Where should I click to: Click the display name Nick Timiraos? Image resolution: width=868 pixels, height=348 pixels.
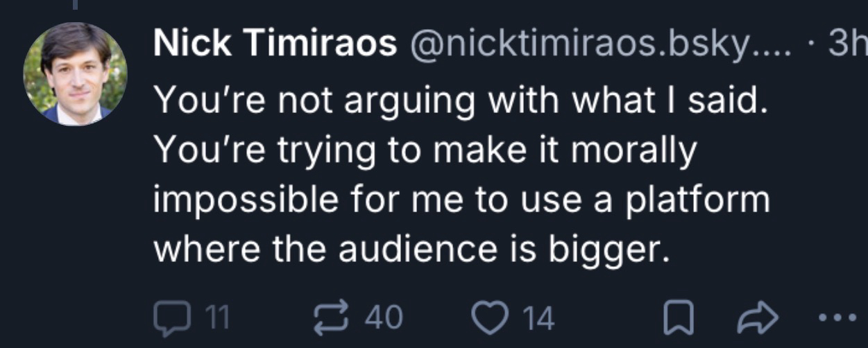(275, 45)
